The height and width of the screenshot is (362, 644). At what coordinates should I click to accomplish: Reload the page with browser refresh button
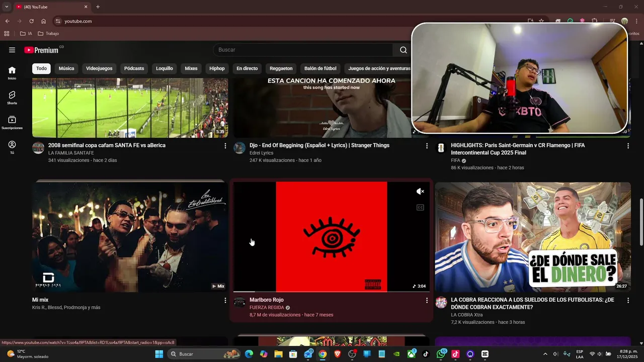(31, 21)
